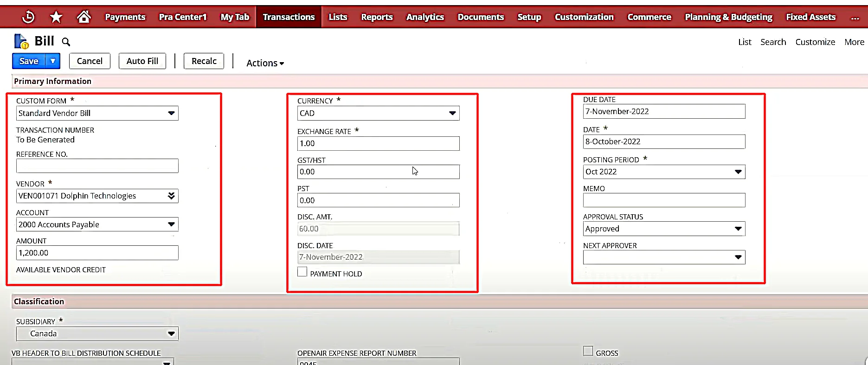The height and width of the screenshot is (365, 868).
Task: Open the Analytics menu
Action: [425, 17]
